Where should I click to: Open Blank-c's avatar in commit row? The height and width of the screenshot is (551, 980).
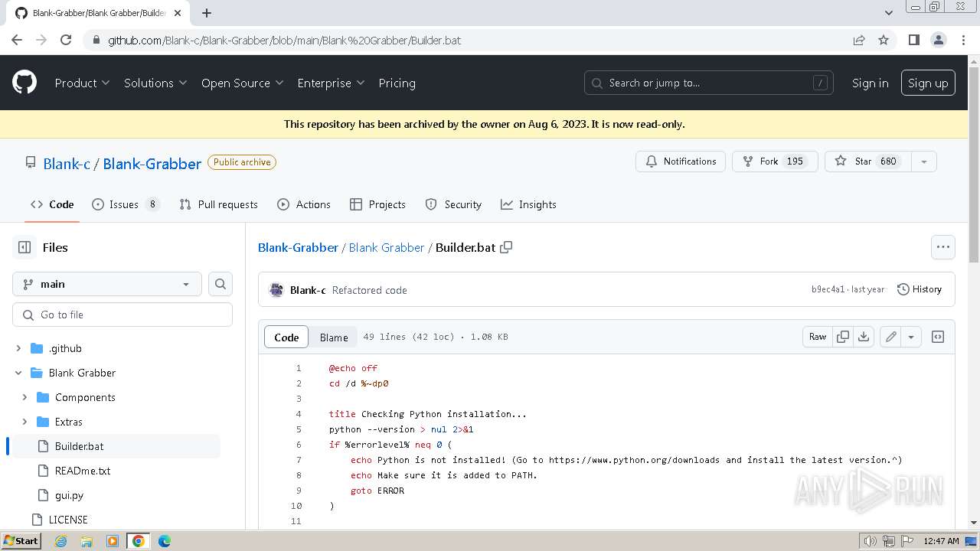point(277,290)
